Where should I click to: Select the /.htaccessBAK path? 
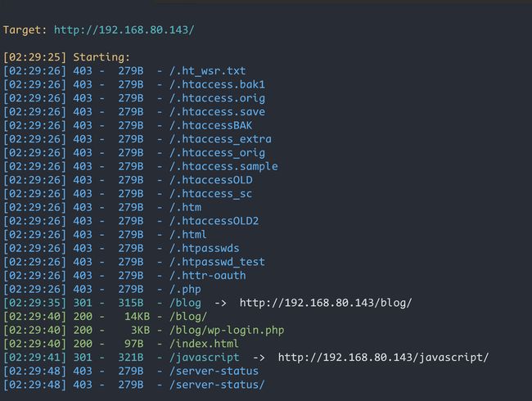(x=211, y=125)
